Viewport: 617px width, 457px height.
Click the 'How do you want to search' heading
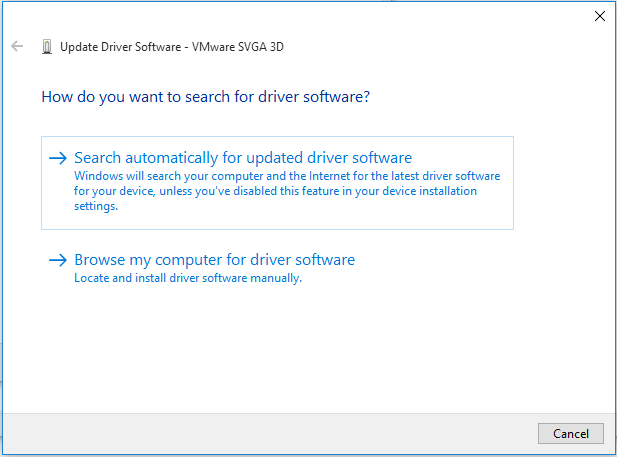click(205, 97)
